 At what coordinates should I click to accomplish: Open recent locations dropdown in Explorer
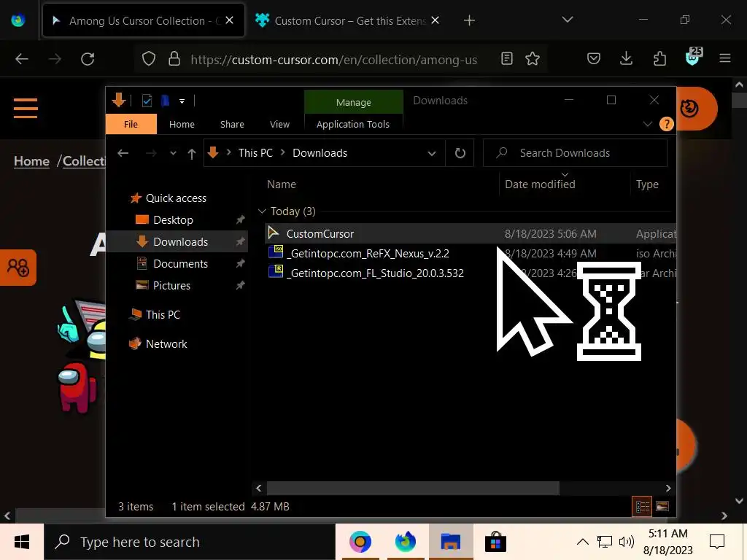[x=173, y=153]
